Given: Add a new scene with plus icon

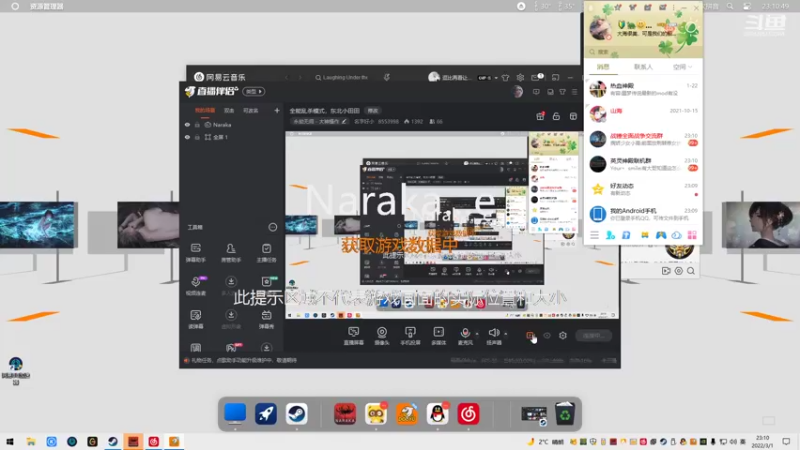Looking at the screenshot, I should coord(277,110).
